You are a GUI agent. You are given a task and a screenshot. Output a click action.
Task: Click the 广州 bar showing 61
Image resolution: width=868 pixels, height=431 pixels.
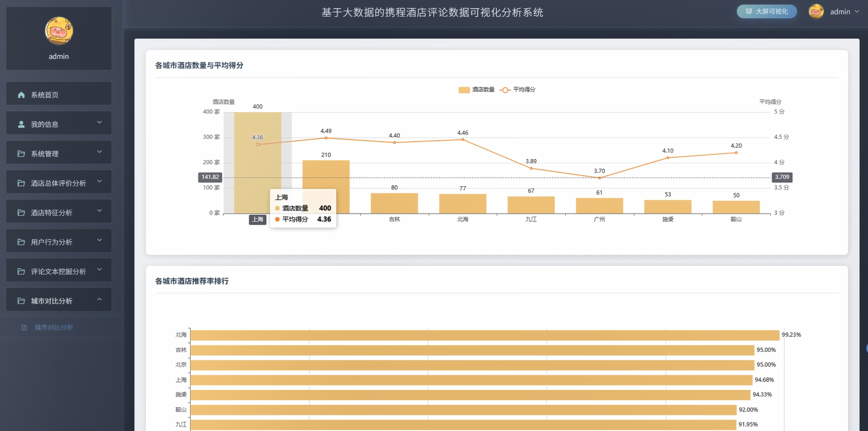tap(599, 206)
